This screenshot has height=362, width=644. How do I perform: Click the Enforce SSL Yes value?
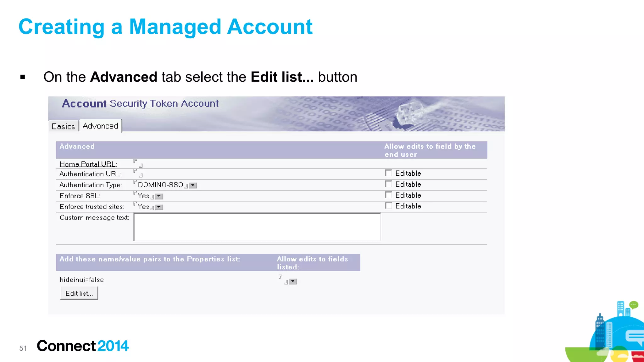[x=143, y=196]
